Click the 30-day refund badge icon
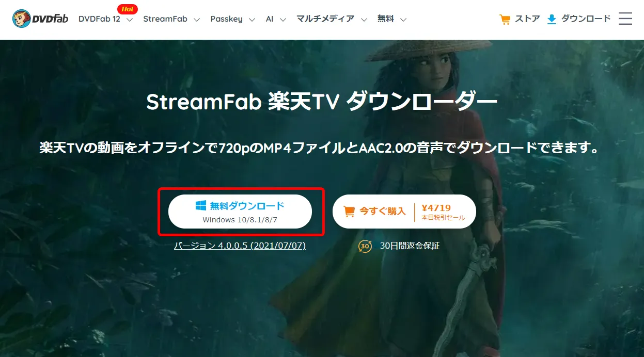 click(x=365, y=246)
